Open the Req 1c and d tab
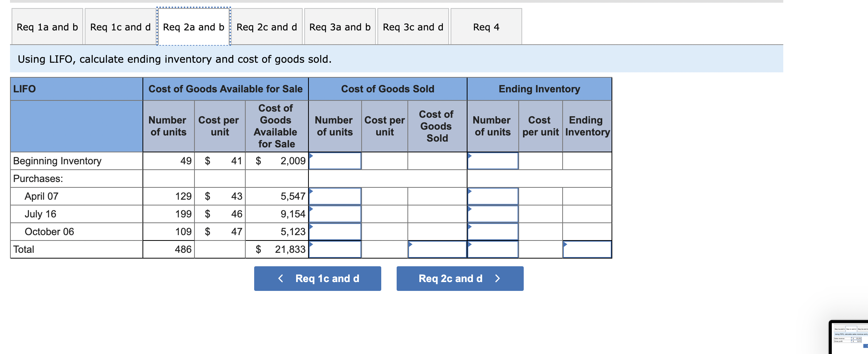The height and width of the screenshot is (354, 868). (x=119, y=27)
